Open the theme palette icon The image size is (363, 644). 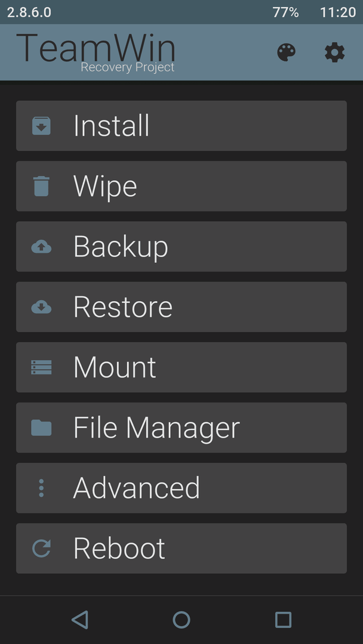click(x=286, y=52)
